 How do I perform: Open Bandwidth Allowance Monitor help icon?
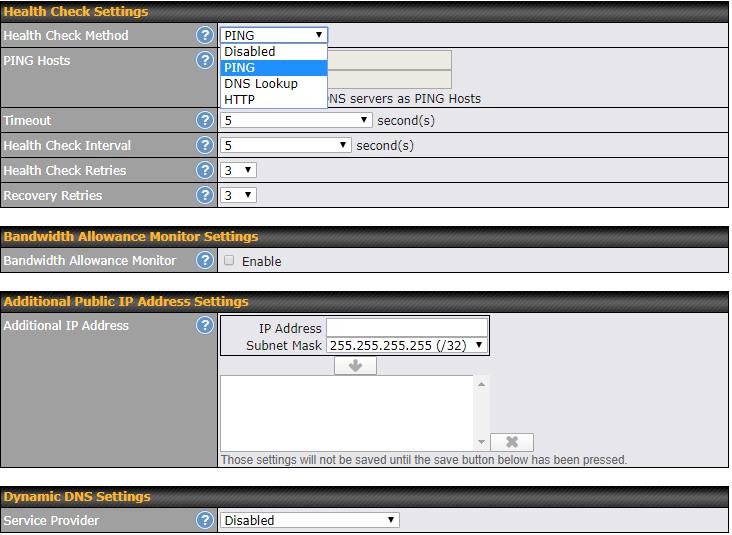(205, 260)
